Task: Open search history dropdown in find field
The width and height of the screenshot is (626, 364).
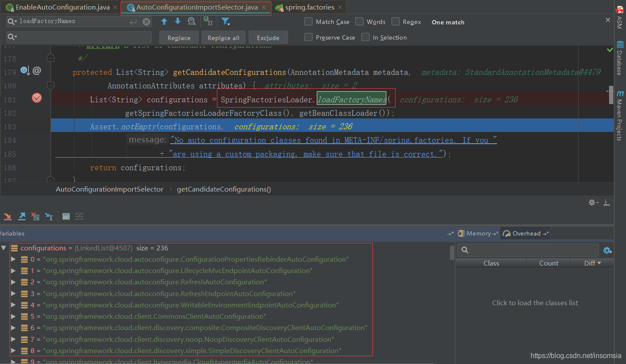Action: (12, 21)
